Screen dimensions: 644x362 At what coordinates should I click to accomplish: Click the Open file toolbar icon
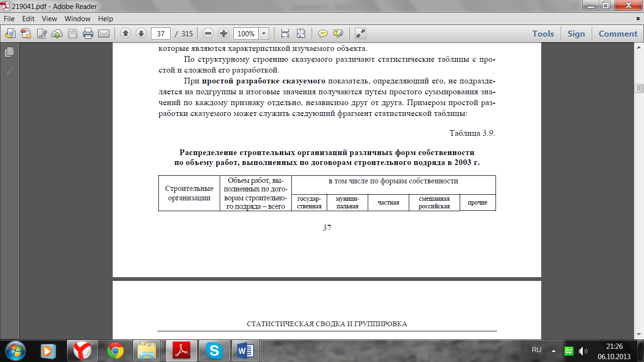point(10,33)
